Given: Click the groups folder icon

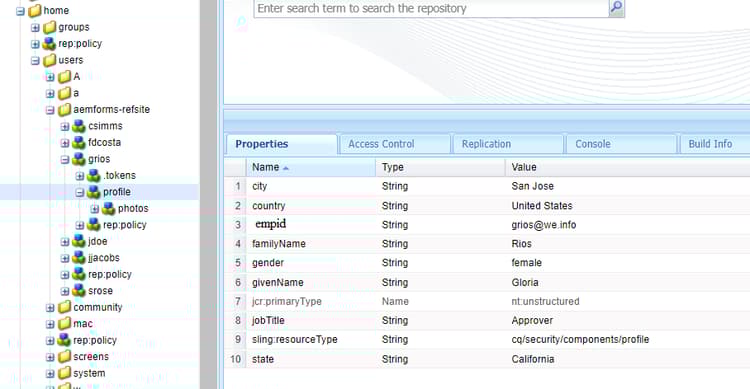Looking at the screenshot, I should pyautogui.click(x=50, y=27).
